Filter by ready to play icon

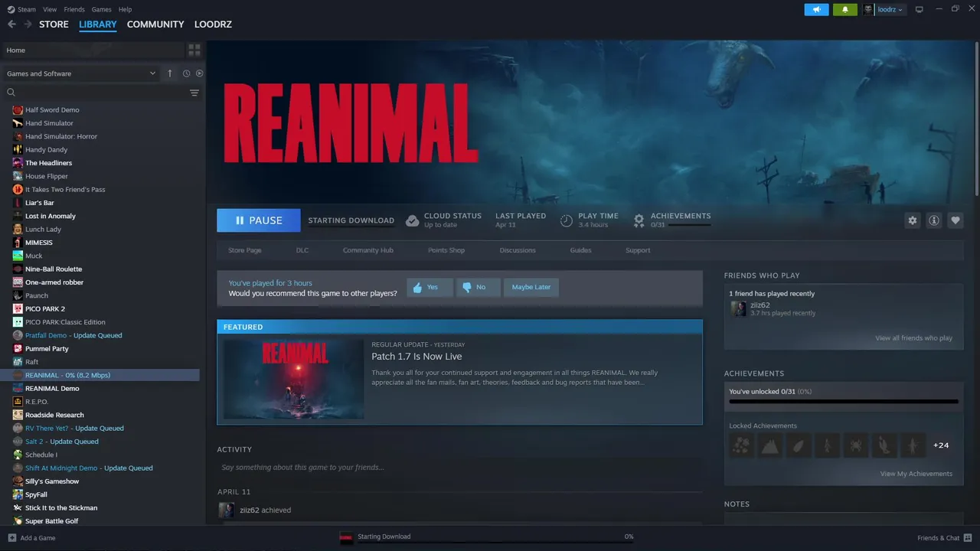pyautogui.click(x=199, y=73)
